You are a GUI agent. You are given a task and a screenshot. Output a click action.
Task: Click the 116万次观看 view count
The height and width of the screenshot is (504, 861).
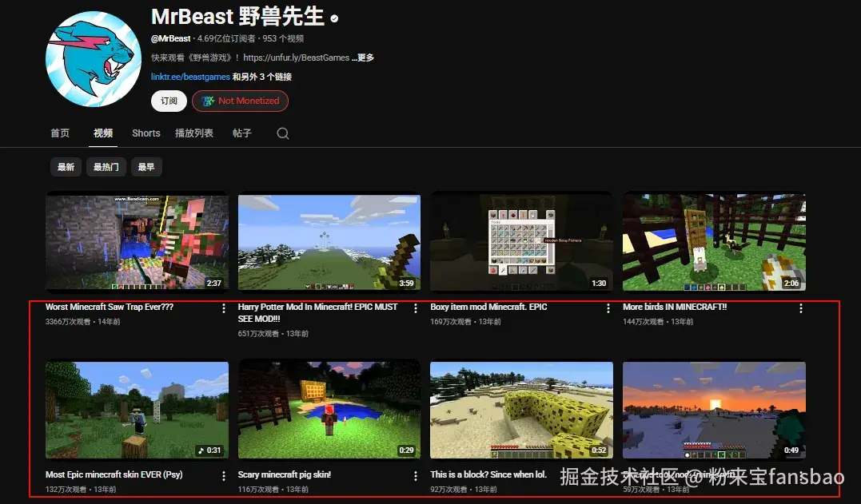click(x=258, y=489)
